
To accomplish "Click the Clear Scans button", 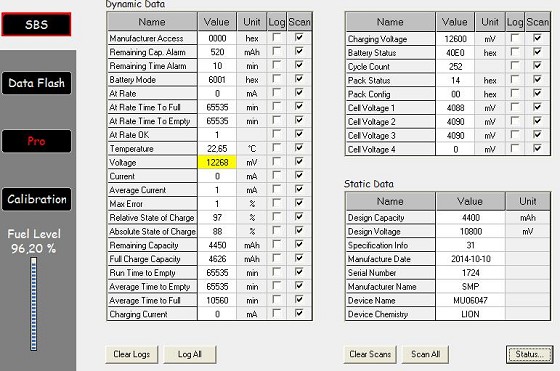I will click(x=370, y=354).
